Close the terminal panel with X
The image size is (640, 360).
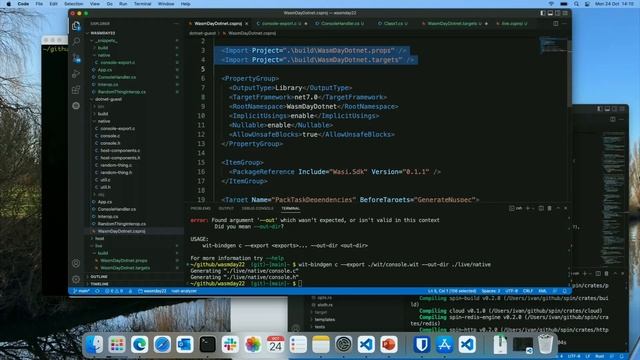coord(565,208)
